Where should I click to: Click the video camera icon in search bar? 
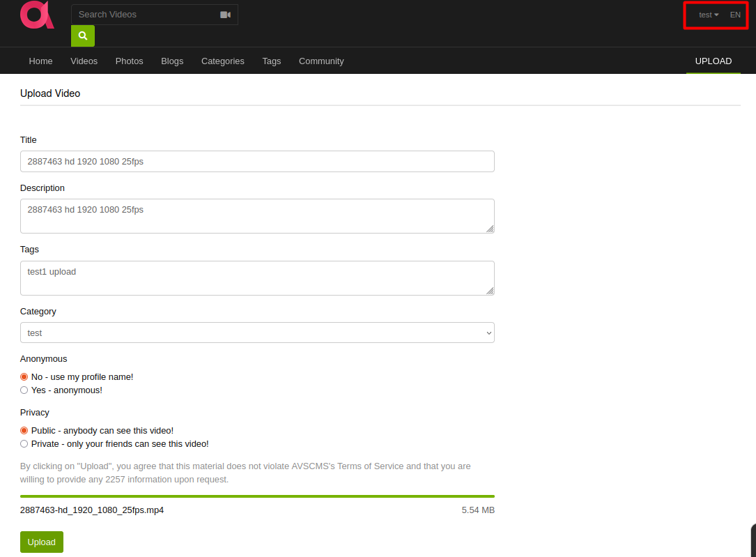[225, 14]
